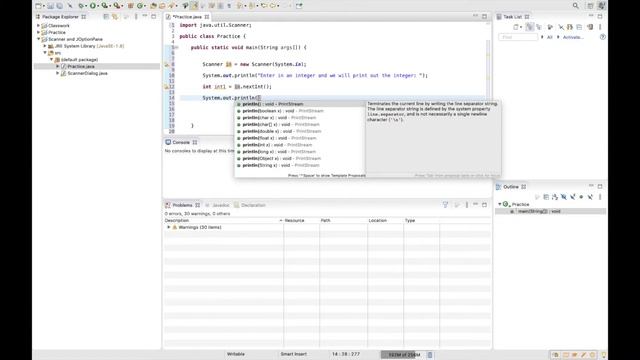The width and height of the screenshot is (640, 360).
Task: Toggle Hide Local Types in Outline
Action: click(x=590, y=197)
